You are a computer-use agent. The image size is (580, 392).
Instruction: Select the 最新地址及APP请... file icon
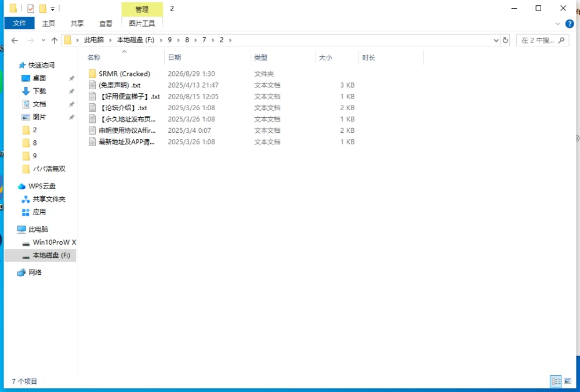pos(92,142)
